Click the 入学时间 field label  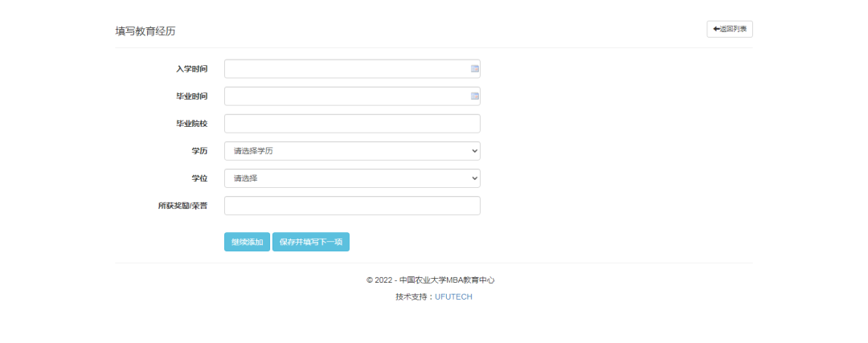(191, 69)
